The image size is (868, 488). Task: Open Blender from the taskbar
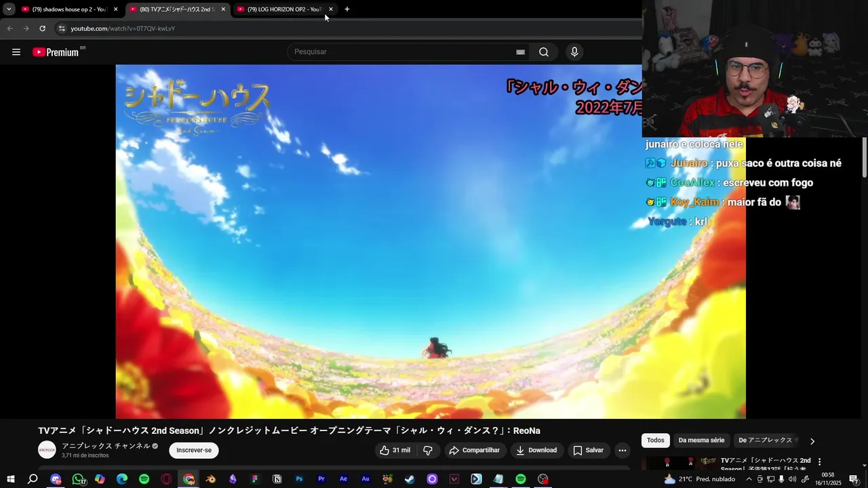[210, 479]
